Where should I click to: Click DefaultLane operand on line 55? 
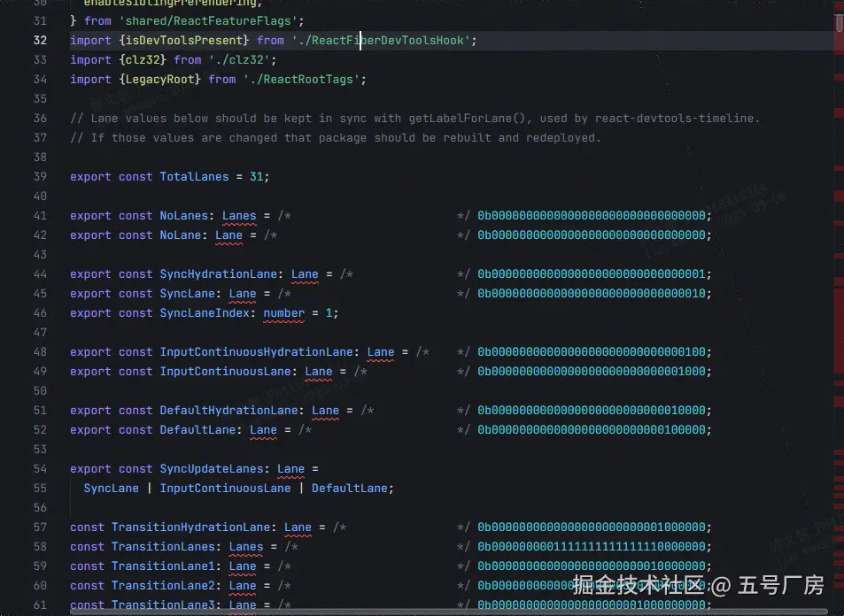tap(349, 488)
